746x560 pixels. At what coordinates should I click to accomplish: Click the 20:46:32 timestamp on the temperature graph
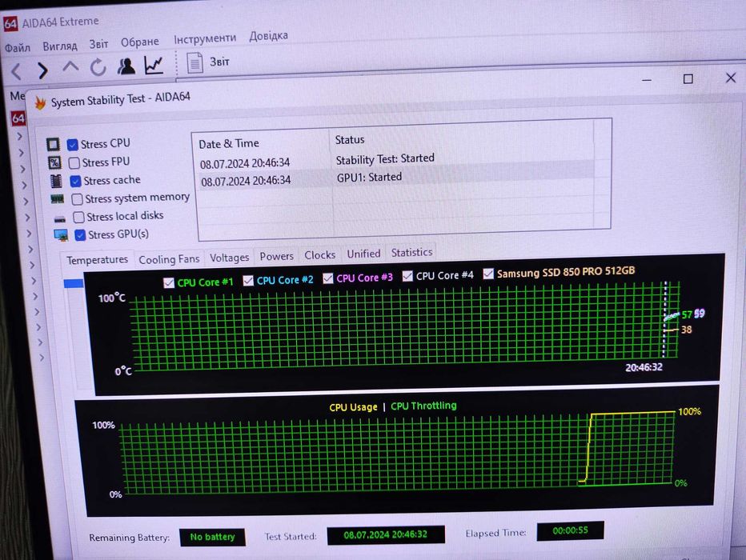tap(644, 367)
